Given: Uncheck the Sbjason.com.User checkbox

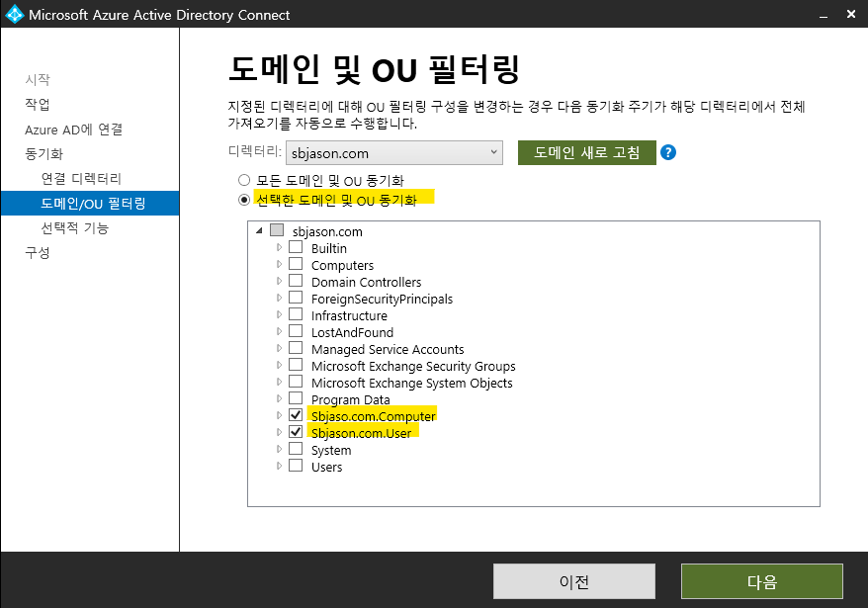Looking at the screenshot, I should pyautogui.click(x=296, y=432).
